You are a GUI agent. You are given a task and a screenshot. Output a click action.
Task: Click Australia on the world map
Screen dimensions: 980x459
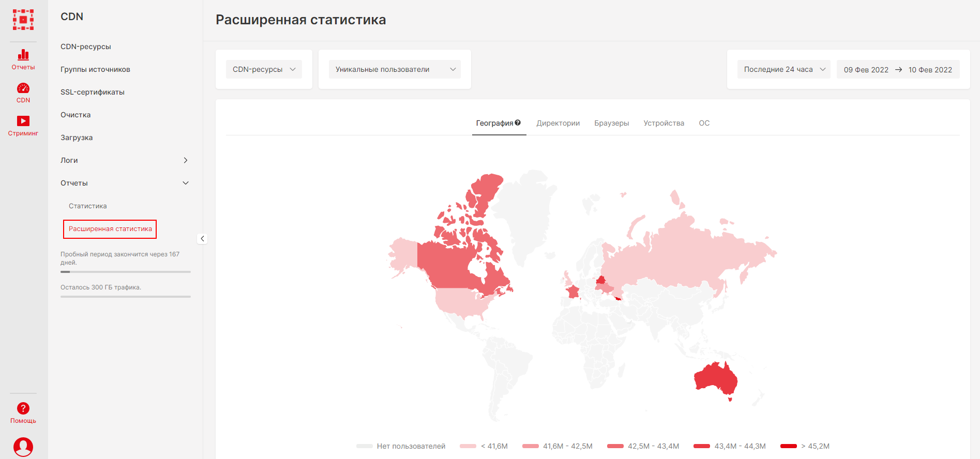(x=716, y=379)
